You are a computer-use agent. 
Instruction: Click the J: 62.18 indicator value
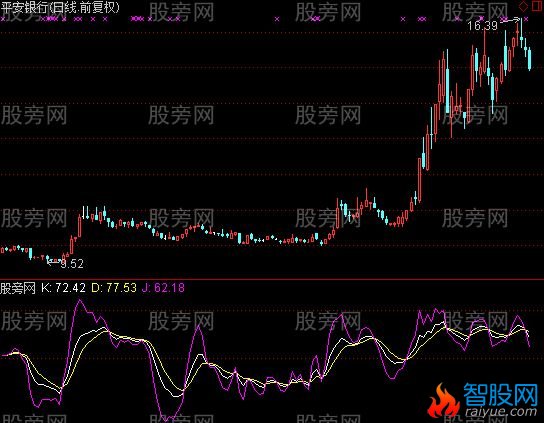pyautogui.click(x=163, y=288)
